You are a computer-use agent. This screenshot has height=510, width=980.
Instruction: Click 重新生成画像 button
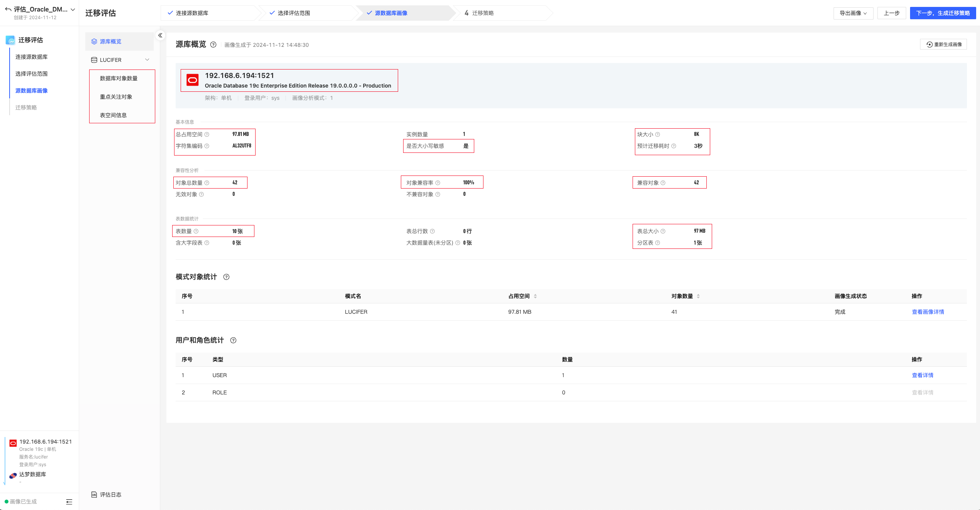click(944, 45)
